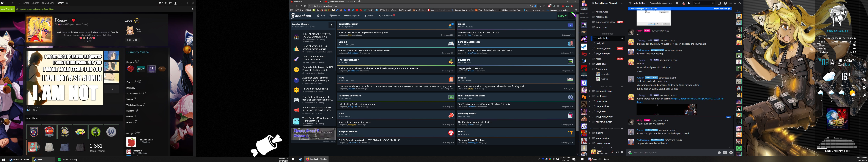The width and height of the screenshot is (868, 162).
Task: Open the emoji picker in Discord
Action: tap(731, 153)
